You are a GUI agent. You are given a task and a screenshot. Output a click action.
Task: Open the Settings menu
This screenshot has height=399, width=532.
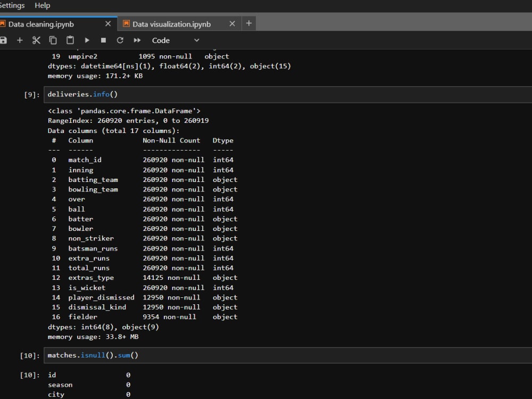pyautogui.click(x=12, y=5)
